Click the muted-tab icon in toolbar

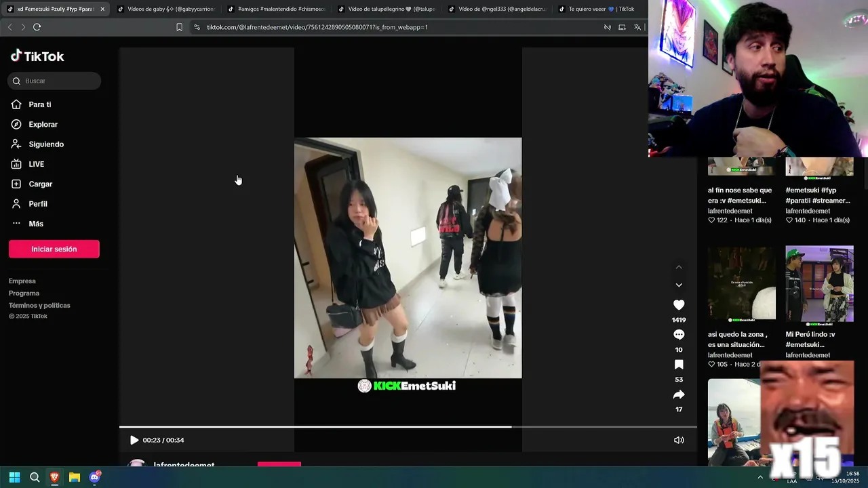(608, 27)
